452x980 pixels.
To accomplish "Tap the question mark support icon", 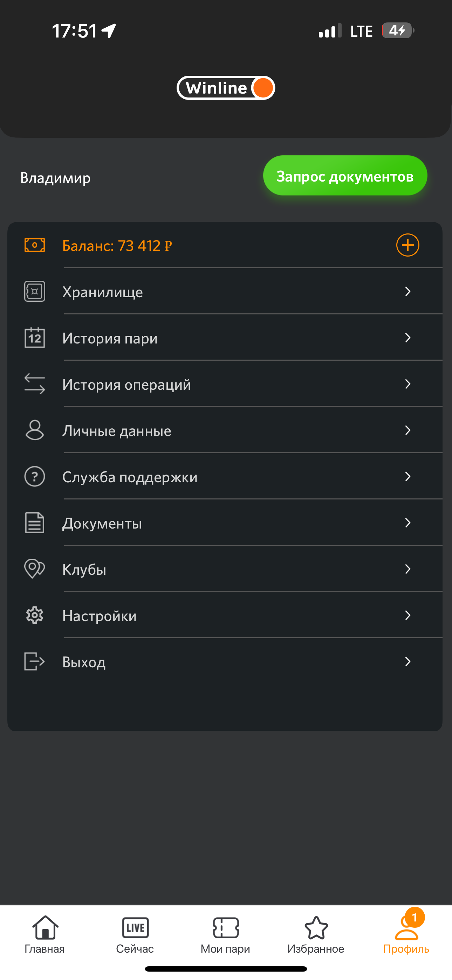I will [35, 477].
